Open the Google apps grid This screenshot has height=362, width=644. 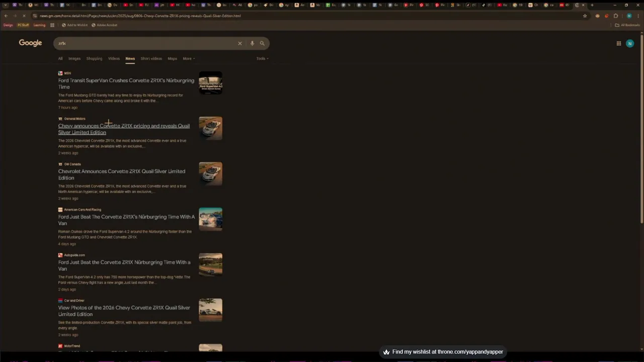pos(619,43)
